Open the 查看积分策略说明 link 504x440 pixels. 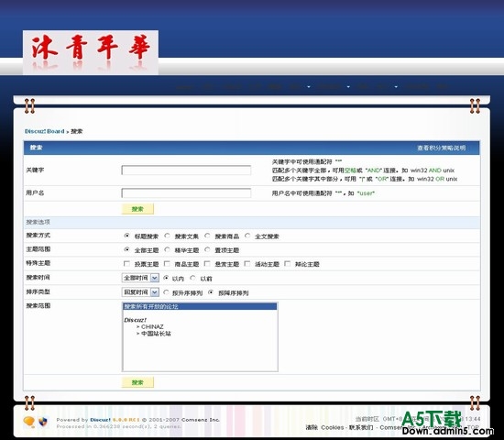tap(442, 148)
